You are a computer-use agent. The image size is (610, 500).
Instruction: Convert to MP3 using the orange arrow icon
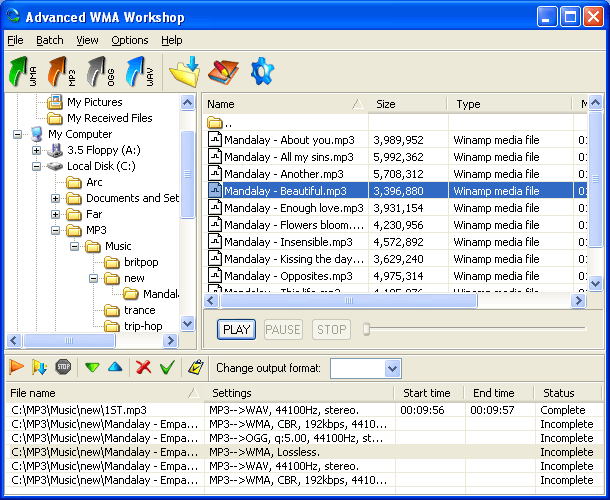[61, 72]
